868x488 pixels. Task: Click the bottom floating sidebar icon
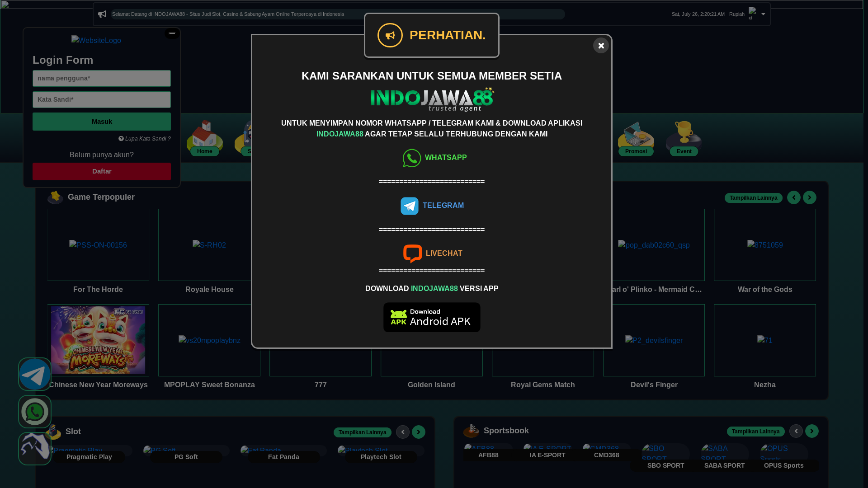tap(35, 449)
